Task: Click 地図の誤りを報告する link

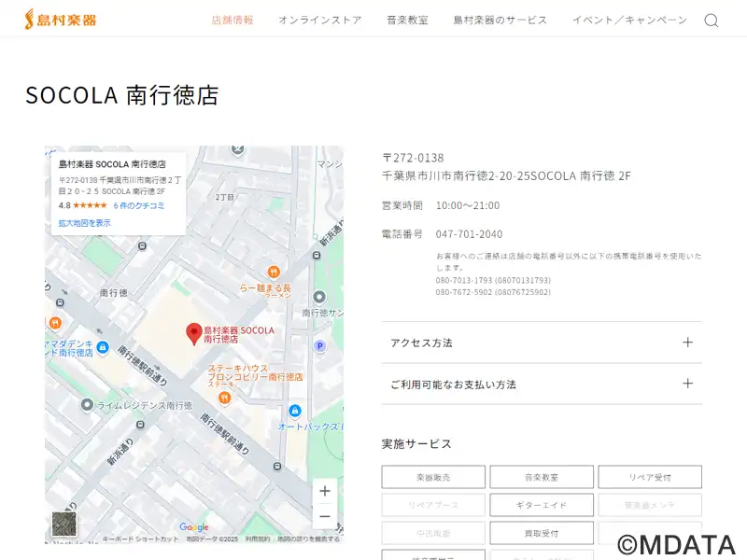Action: (x=309, y=539)
